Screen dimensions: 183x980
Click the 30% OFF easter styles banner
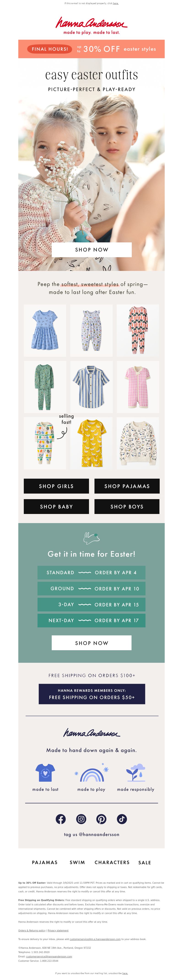click(x=91, y=49)
